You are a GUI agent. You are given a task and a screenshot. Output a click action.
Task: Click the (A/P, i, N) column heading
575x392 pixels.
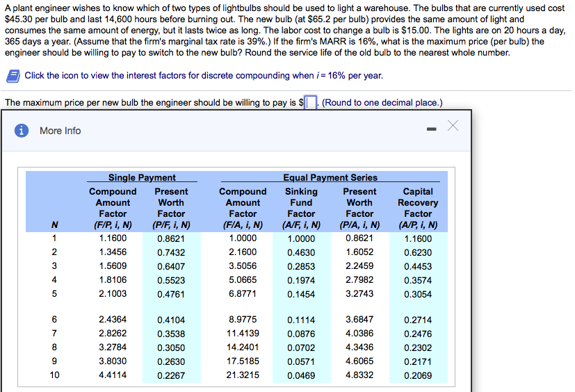(418, 224)
